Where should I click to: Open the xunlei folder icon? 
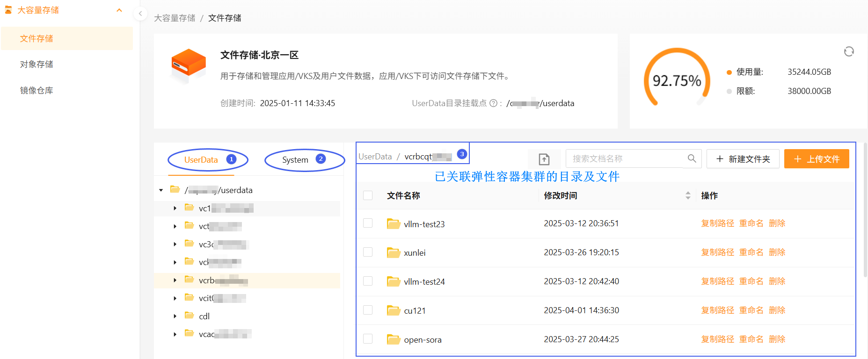[x=394, y=253]
